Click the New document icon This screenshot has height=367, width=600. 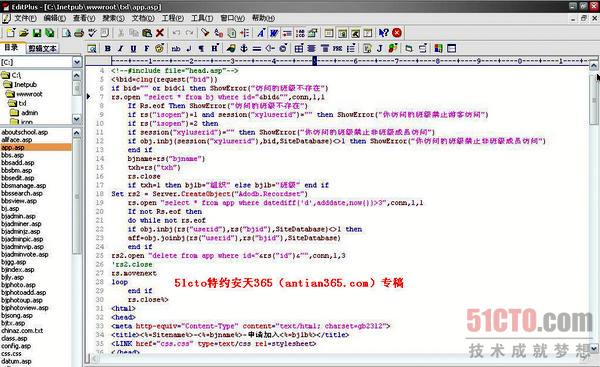pyautogui.click(x=11, y=33)
